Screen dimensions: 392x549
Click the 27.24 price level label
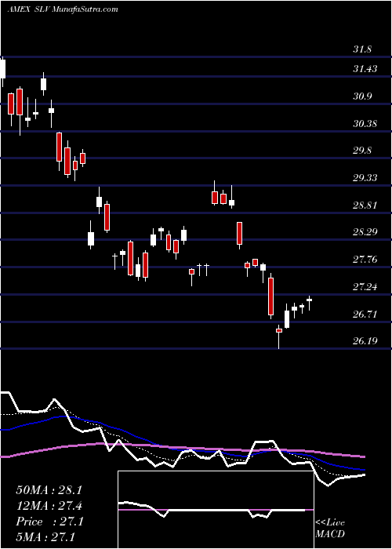click(365, 287)
